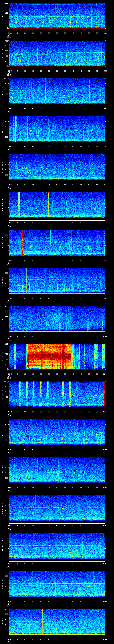Select the 16:07:00 start time label

pos(9,260)
